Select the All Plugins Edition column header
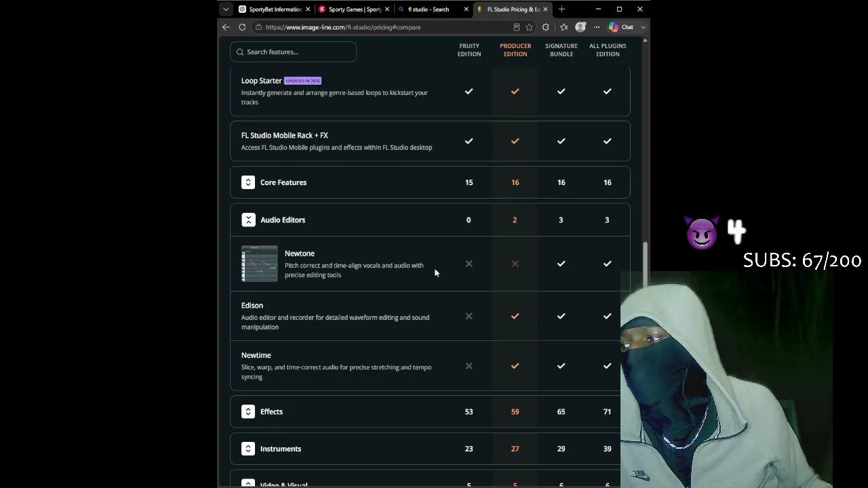868x488 pixels. 608,50
